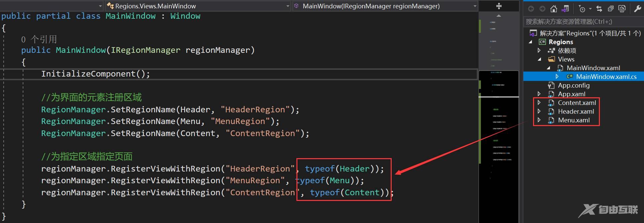This screenshot has height=223, width=644.
Task: Click the Solution Explorer search box
Action: (x=583, y=22)
